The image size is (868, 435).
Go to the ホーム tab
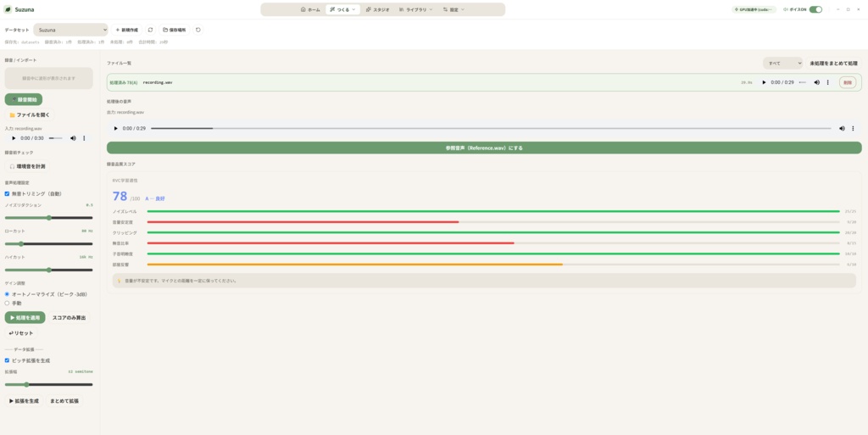pyautogui.click(x=310, y=9)
